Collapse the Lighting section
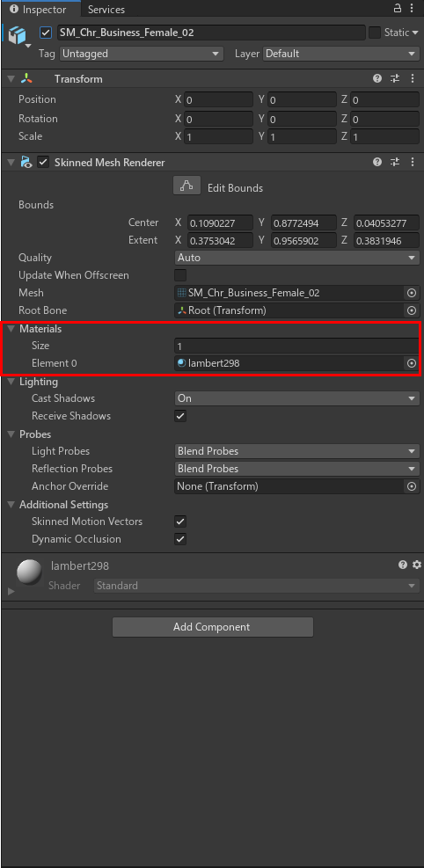This screenshot has width=424, height=868. [11, 382]
